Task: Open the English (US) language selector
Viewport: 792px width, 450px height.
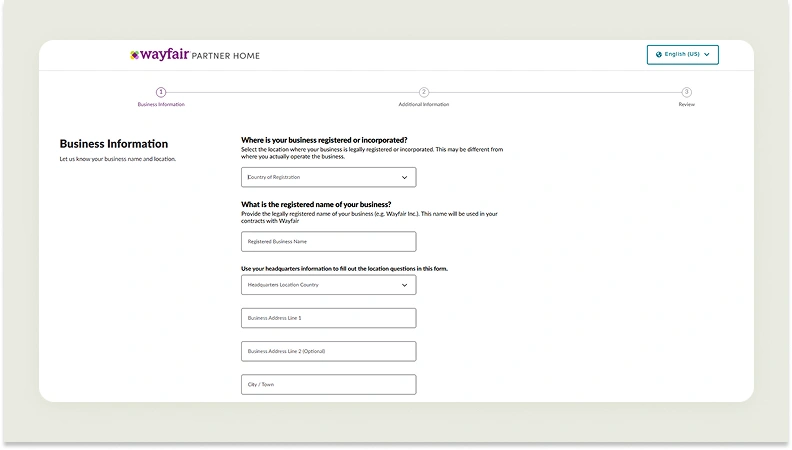Action: (x=682, y=55)
